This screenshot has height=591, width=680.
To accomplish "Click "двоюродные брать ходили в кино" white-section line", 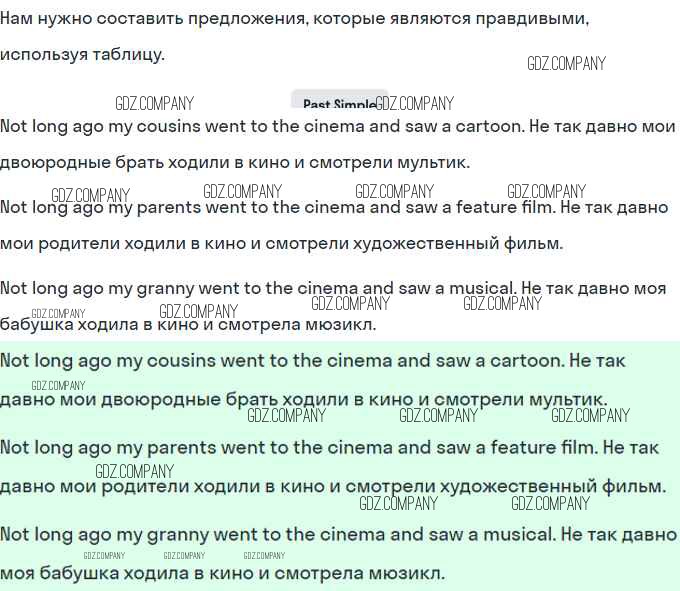I will pos(235,163).
